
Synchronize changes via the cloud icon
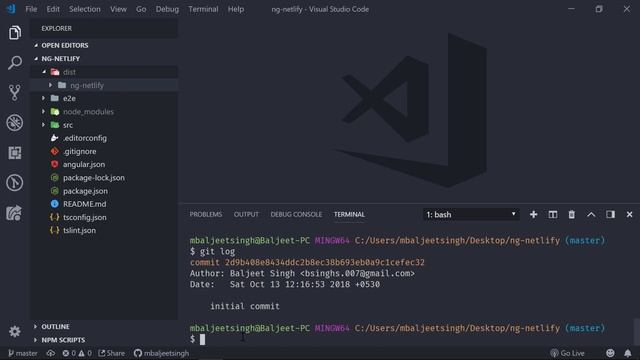(x=51, y=353)
